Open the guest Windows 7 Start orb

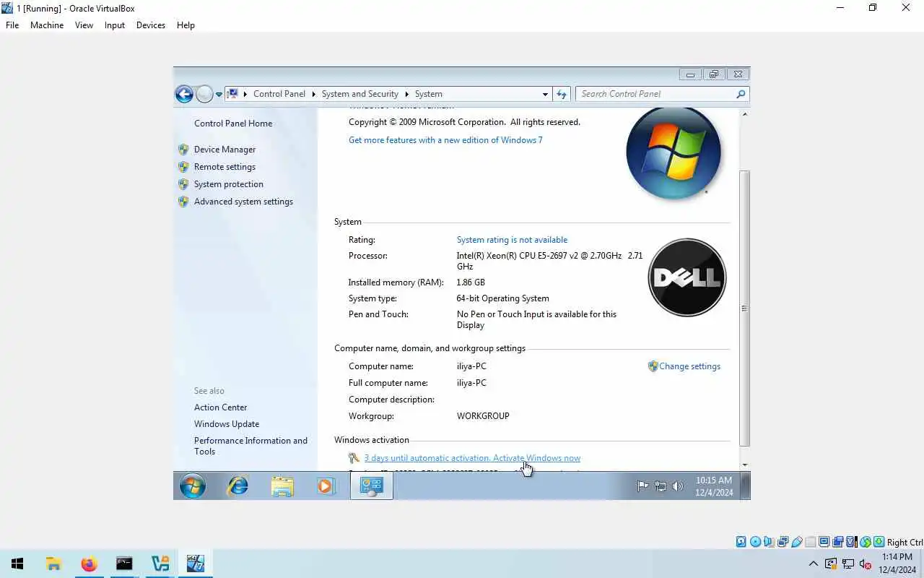pos(192,486)
